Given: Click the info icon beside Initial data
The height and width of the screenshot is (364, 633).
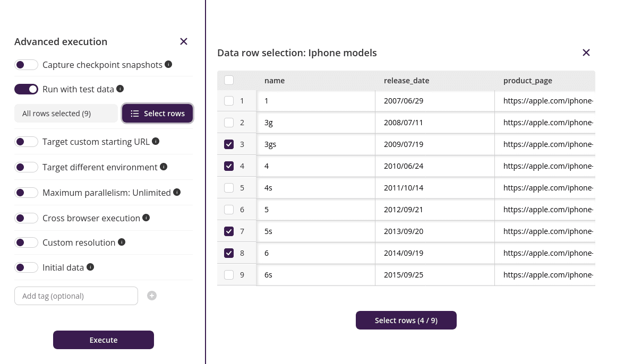Looking at the screenshot, I should click(x=90, y=267).
